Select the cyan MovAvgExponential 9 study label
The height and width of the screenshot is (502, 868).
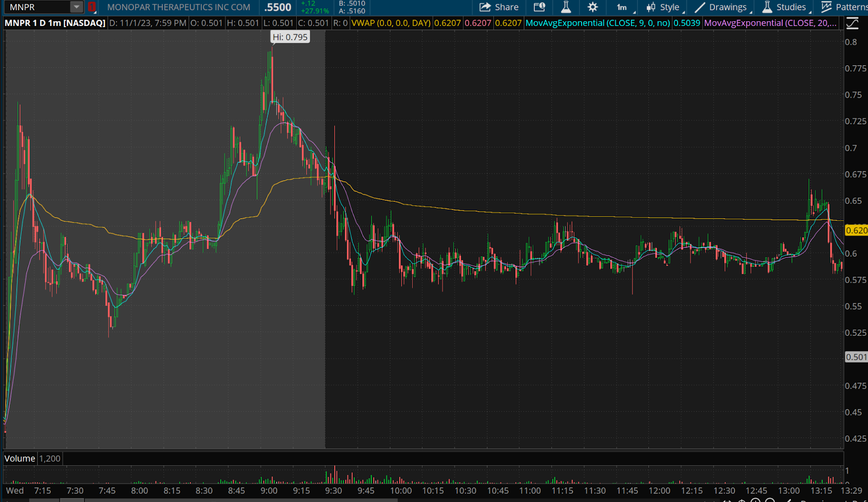click(x=597, y=23)
